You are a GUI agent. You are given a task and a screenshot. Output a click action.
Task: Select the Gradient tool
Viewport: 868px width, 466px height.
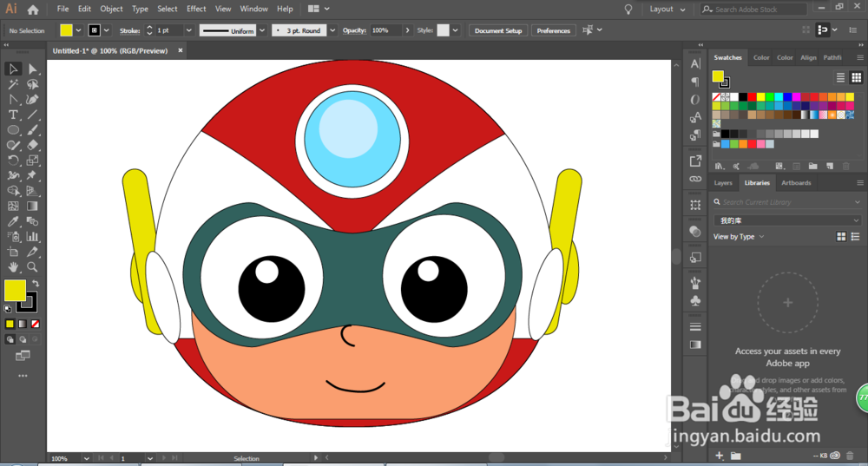pyautogui.click(x=32, y=206)
